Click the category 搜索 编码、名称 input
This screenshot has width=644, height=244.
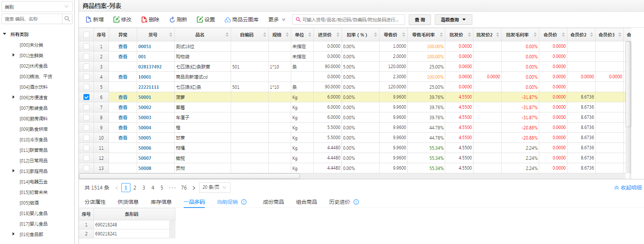[32, 19]
